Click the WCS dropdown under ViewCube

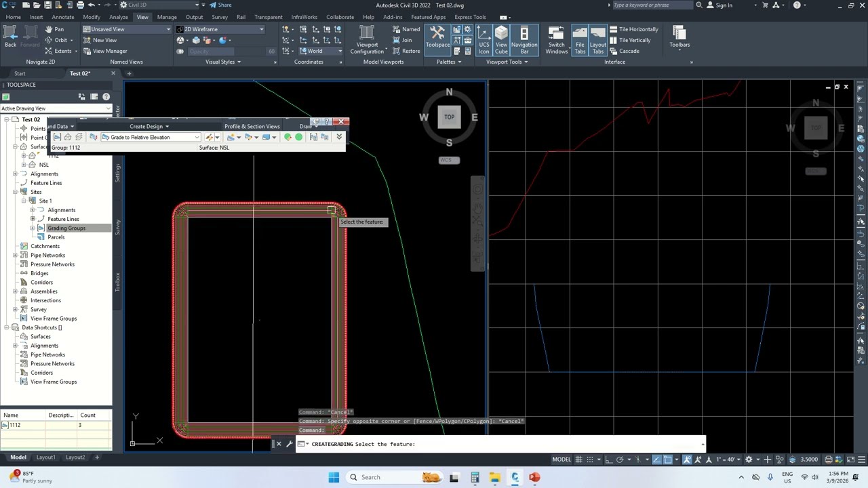point(449,160)
